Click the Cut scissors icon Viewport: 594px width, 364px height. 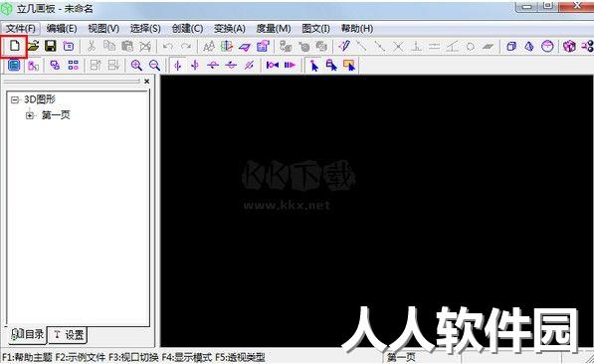click(91, 46)
